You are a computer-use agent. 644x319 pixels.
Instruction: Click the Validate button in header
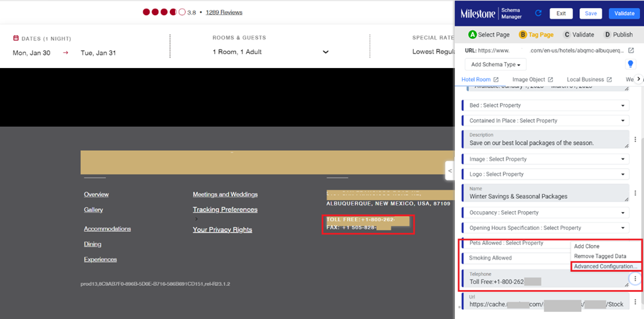tap(624, 13)
